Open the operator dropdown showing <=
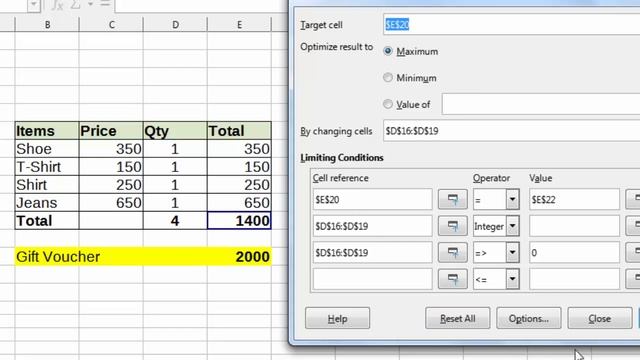This screenshot has width=640, height=360. (512, 279)
